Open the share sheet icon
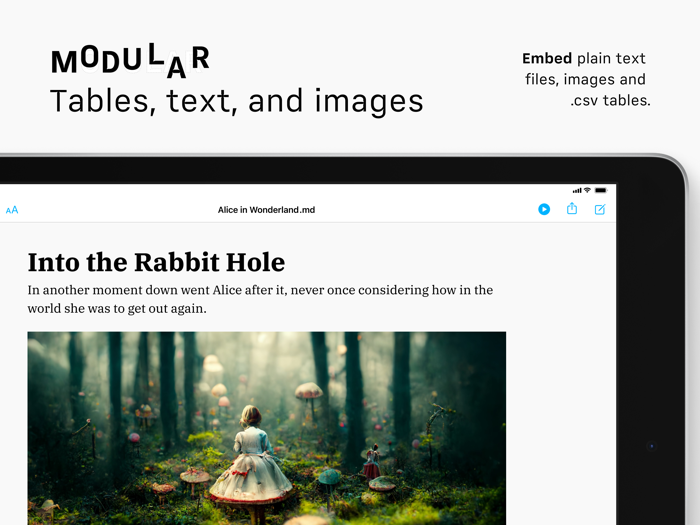 [572, 208]
